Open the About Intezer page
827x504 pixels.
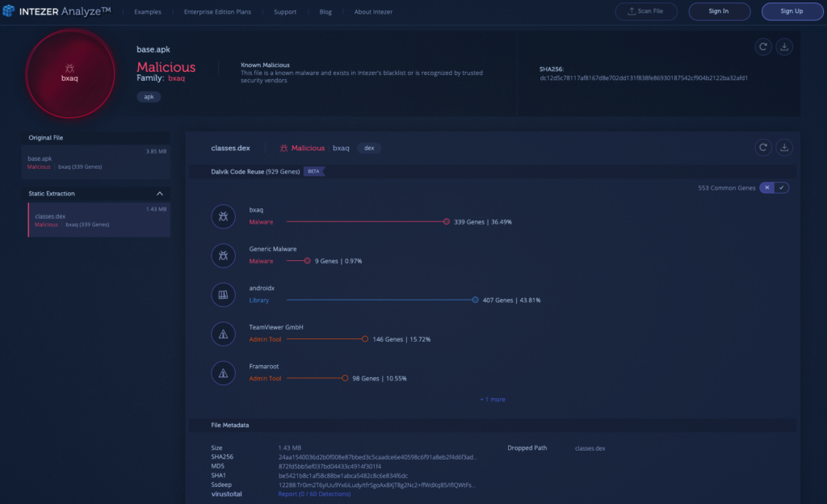pyautogui.click(x=373, y=11)
